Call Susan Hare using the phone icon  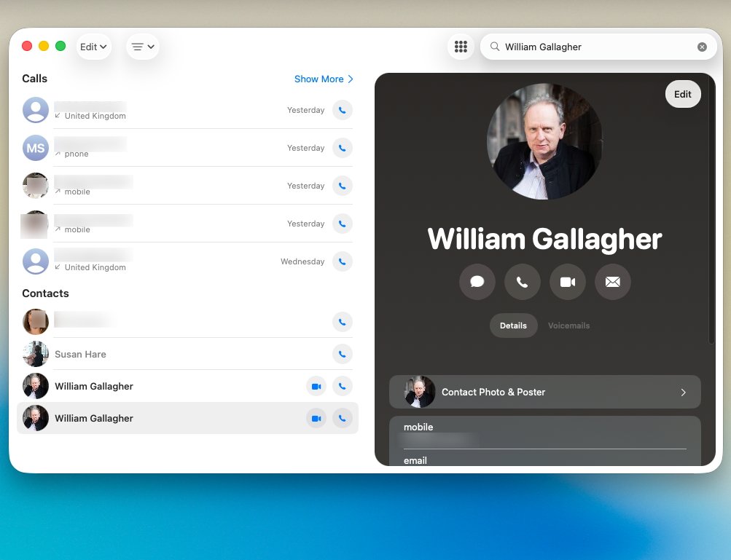(343, 355)
